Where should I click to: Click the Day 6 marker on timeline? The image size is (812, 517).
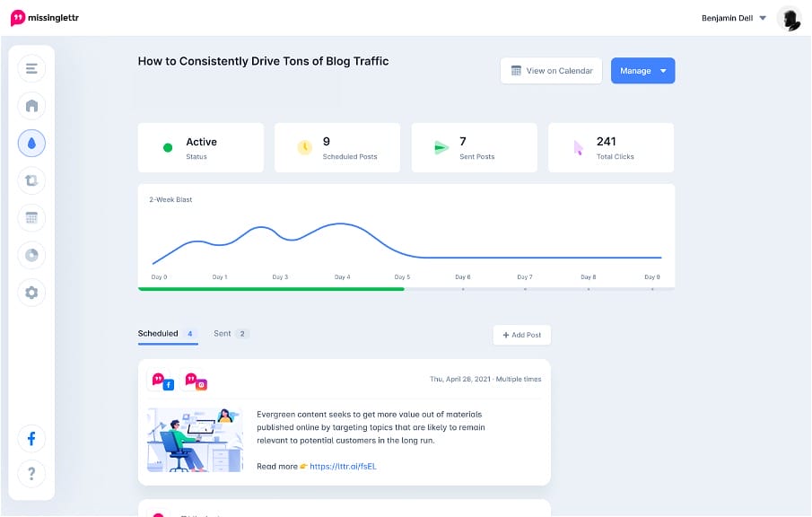coord(463,289)
